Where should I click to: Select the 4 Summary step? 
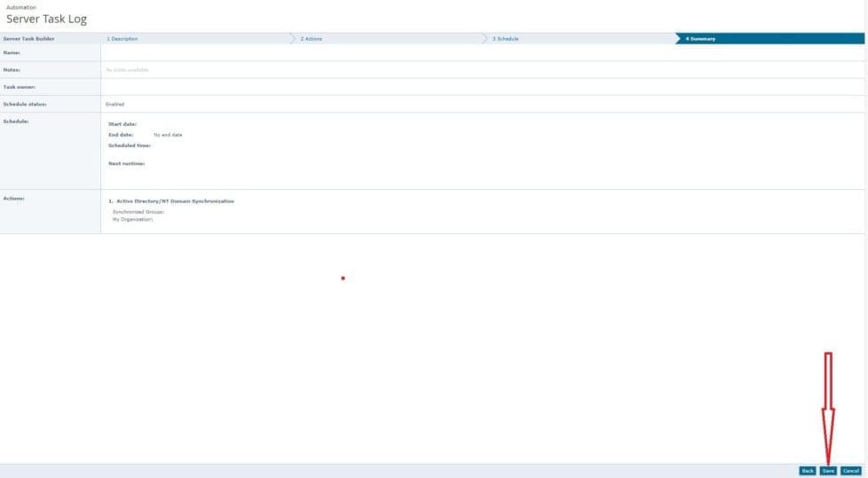coord(701,39)
